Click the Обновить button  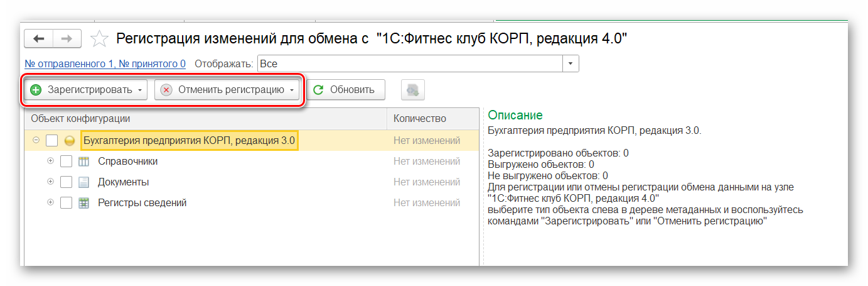(345, 90)
